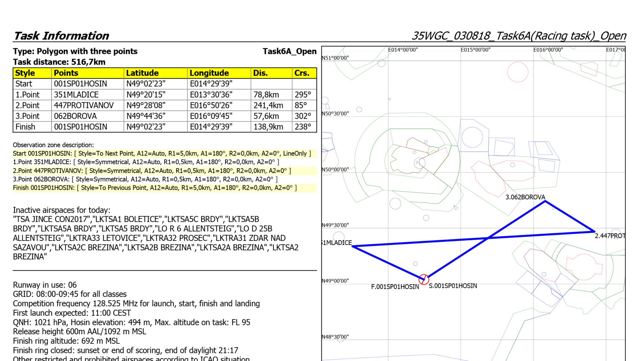Click the red start/finish circle marker on the map
644x361 pixels.
[x=424, y=279]
